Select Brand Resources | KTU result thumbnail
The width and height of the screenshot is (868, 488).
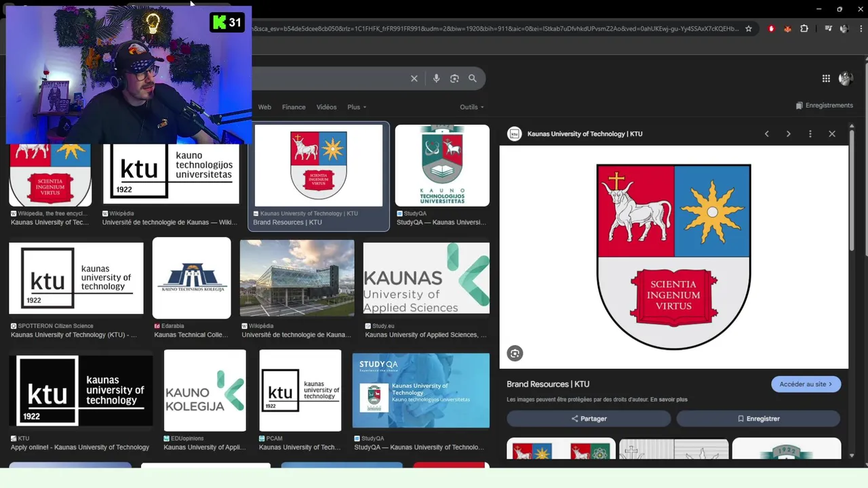[319, 165]
